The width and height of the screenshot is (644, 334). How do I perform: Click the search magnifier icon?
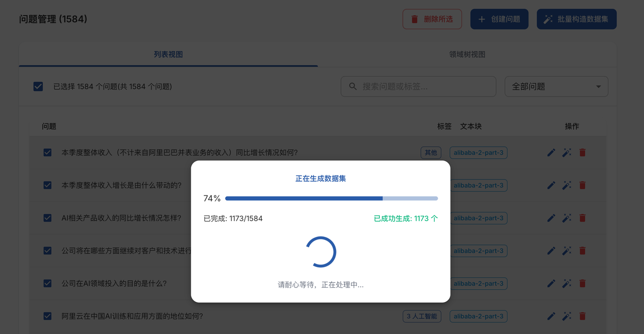tap(353, 87)
